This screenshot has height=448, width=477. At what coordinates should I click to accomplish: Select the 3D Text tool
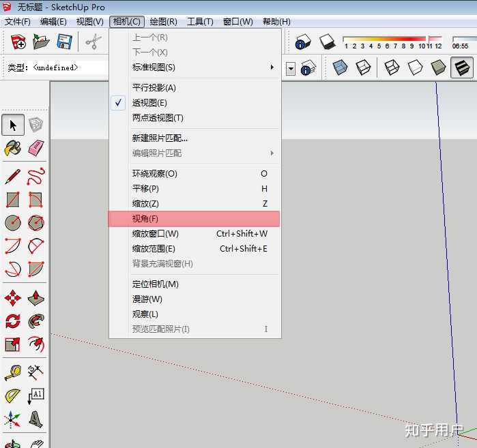coord(35,419)
